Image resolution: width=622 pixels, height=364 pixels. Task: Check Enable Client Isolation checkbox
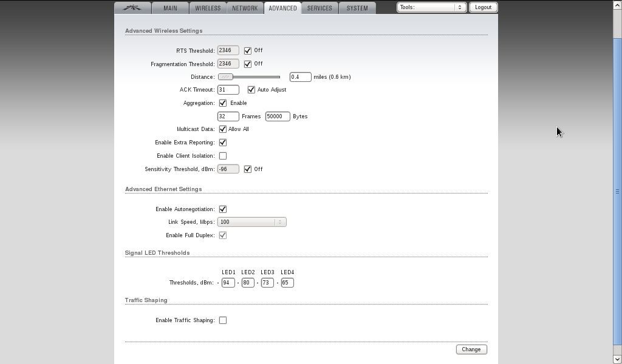(223, 156)
